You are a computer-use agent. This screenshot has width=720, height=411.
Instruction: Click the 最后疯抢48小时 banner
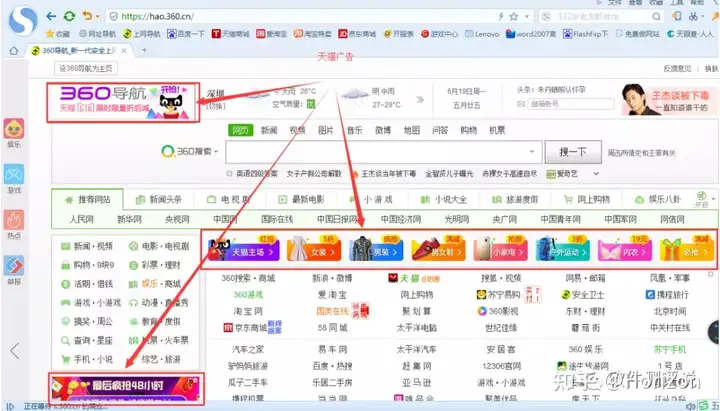[x=126, y=387]
